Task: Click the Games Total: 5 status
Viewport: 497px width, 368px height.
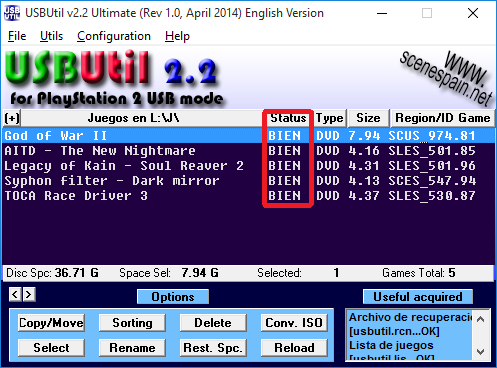Action: (x=419, y=273)
